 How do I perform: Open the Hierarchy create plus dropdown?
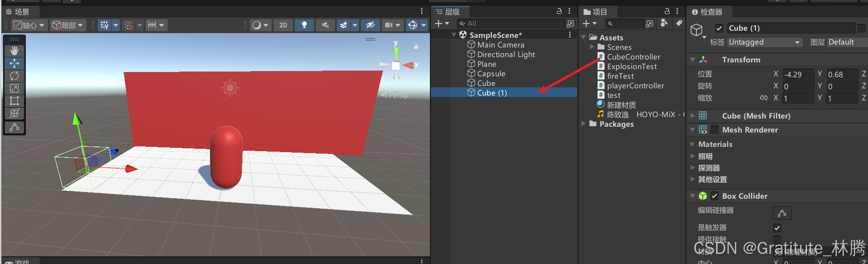pyautogui.click(x=441, y=24)
